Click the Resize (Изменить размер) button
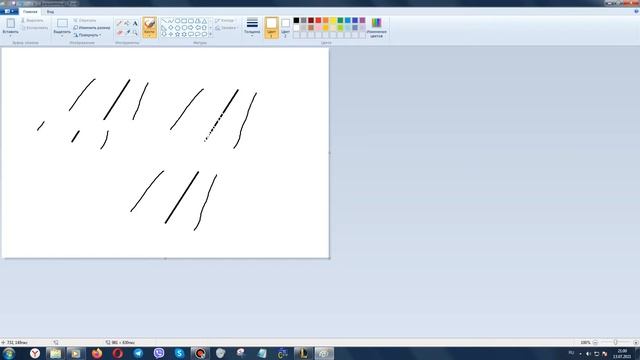 click(x=92, y=28)
